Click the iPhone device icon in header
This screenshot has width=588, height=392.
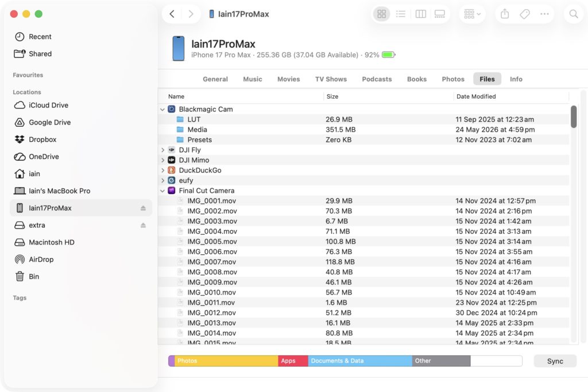pyautogui.click(x=178, y=48)
